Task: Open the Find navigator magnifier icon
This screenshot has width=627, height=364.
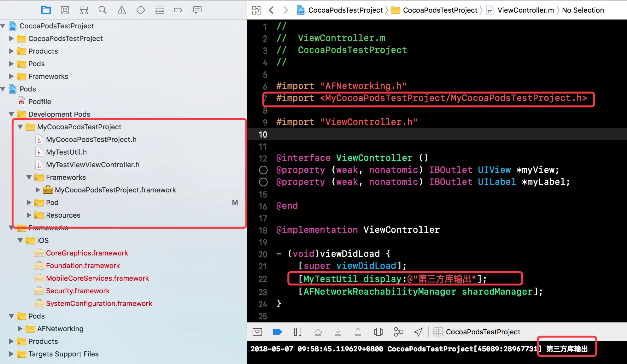Action: (103, 10)
